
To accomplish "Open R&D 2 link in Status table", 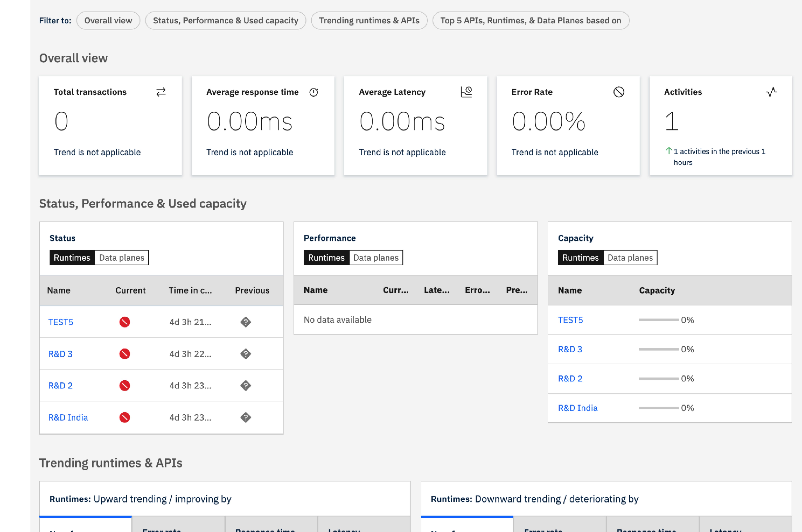I will (x=60, y=385).
